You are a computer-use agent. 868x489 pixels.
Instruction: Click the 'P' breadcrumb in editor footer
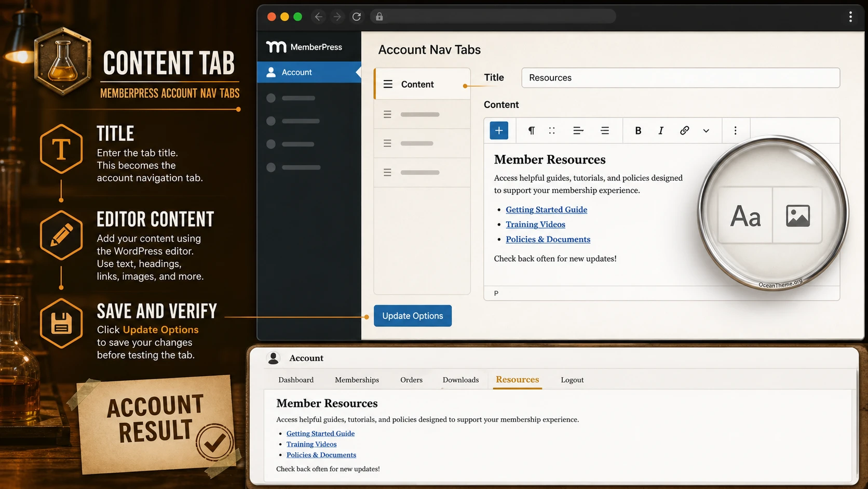click(x=496, y=293)
